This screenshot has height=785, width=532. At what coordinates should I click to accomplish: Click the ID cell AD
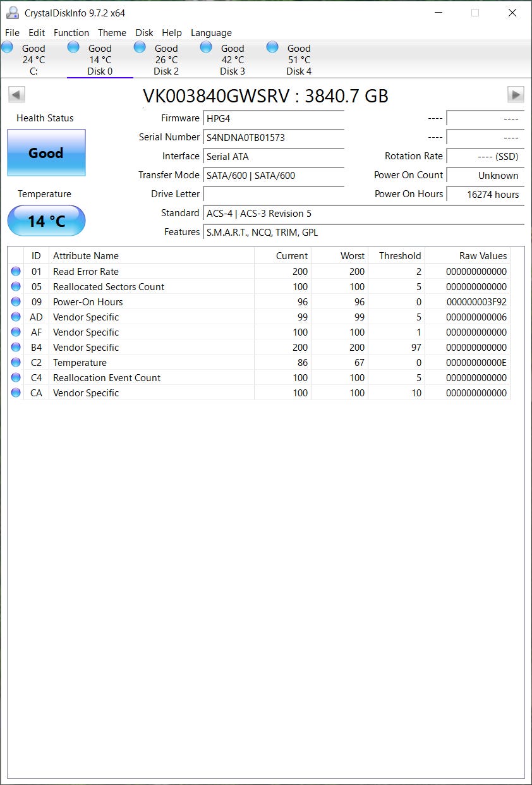click(37, 317)
